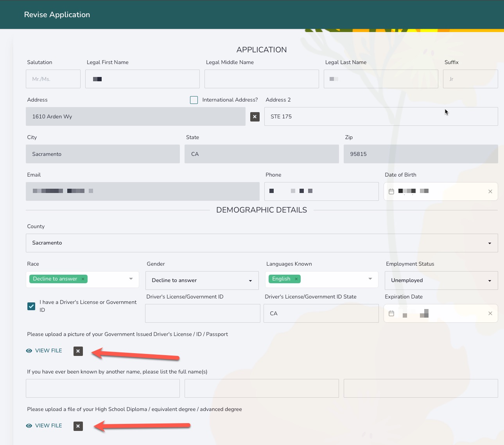The image size is (504, 445).
Task: Open the Date of Birth calendar picker
Action: click(x=391, y=191)
